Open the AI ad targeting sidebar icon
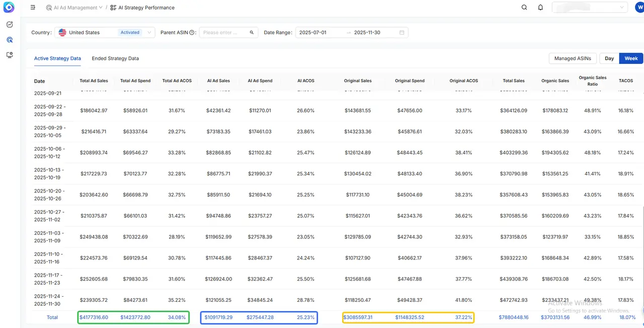The image size is (644, 328). (x=10, y=40)
